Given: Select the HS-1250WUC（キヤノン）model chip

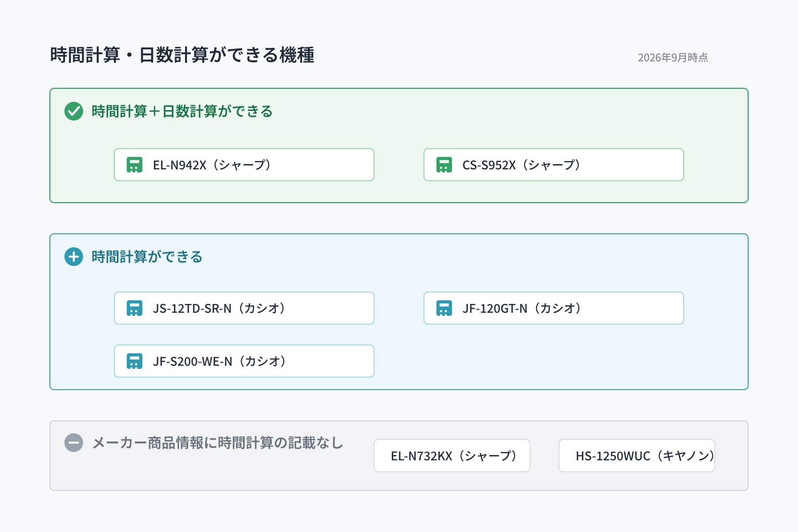Looking at the screenshot, I should coord(637,456).
